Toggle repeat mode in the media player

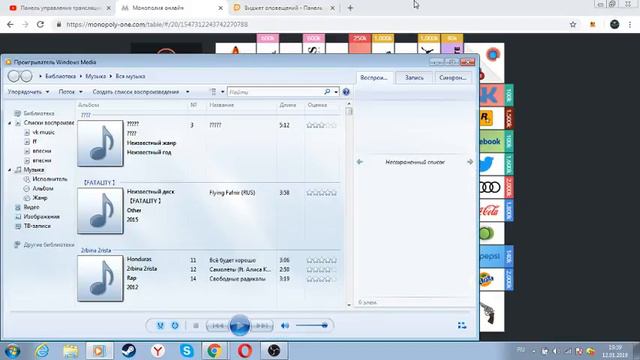(x=175, y=325)
